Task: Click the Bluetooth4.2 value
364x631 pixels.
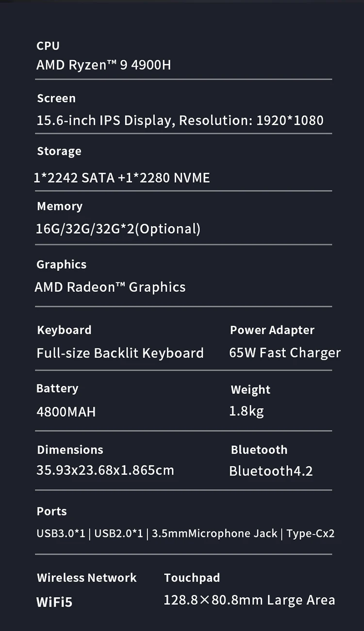Action: (271, 471)
